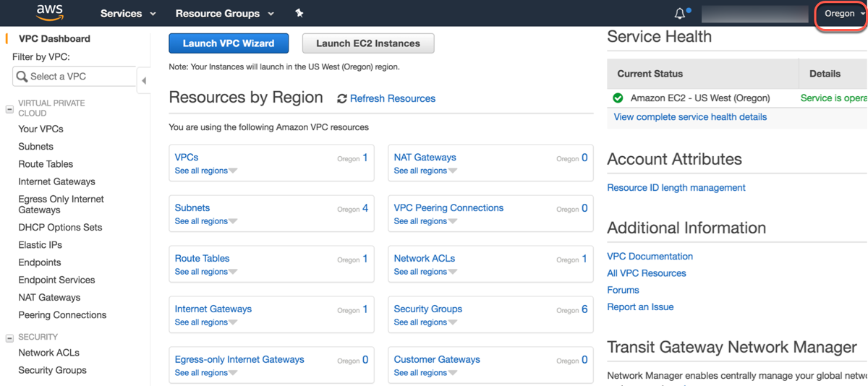This screenshot has width=868, height=386.
Task: Open the Security Groups resource link
Action: point(427,309)
